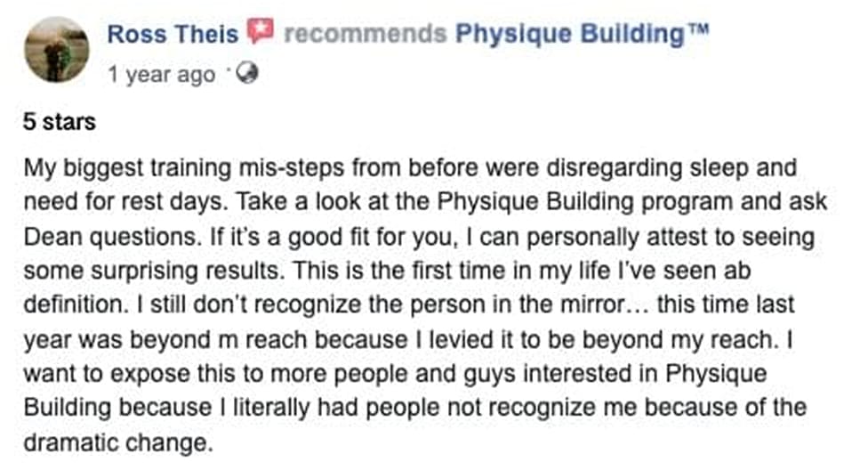868x470 pixels.
Task: Click the red recommendation star badge icon
Action: point(261,31)
